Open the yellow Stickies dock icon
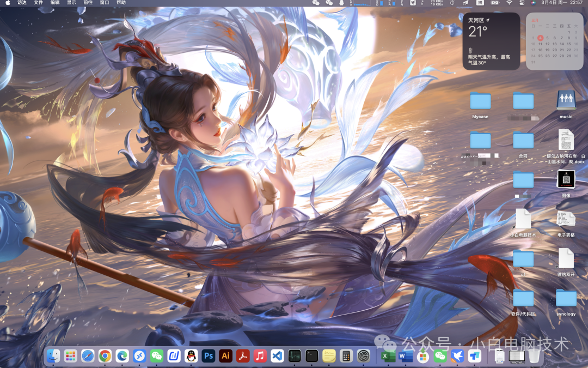Image resolution: width=588 pixels, height=368 pixels. [x=329, y=355]
